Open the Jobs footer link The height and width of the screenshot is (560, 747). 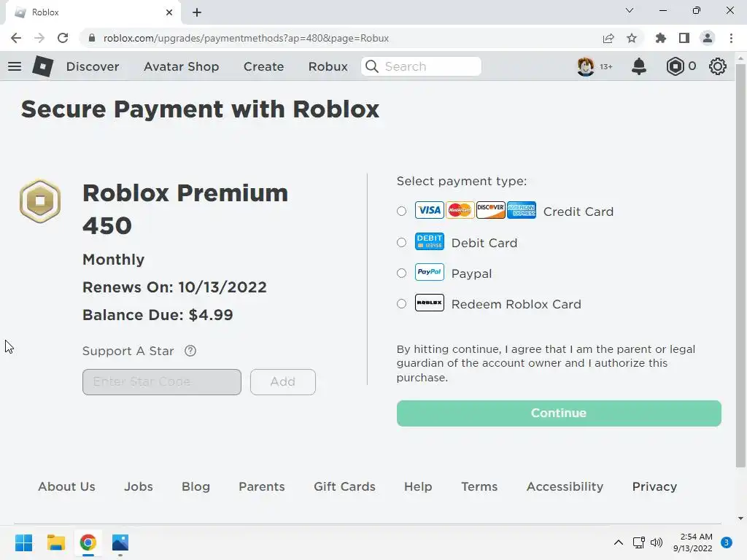[139, 486]
